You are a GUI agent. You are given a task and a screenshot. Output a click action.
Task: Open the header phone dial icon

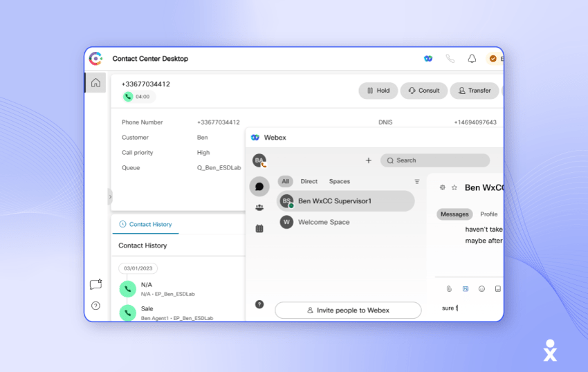pos(450,59)
